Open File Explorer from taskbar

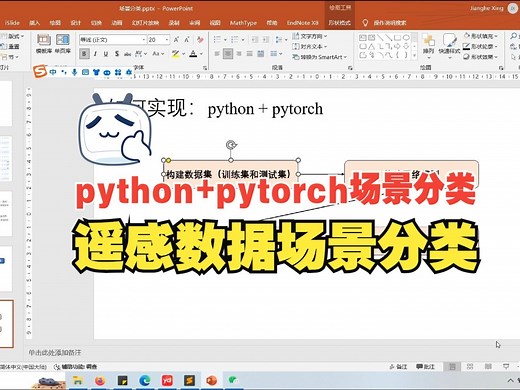[x=77, y=381]
